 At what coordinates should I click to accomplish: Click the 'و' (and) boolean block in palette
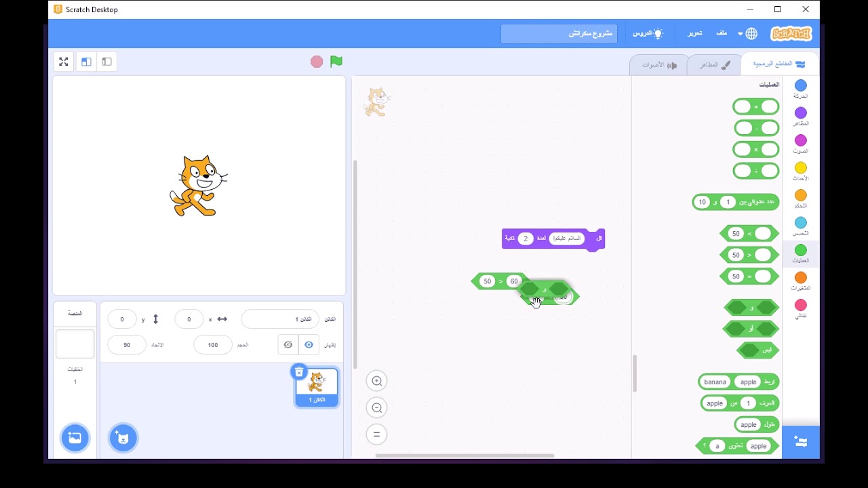point(751,308)
